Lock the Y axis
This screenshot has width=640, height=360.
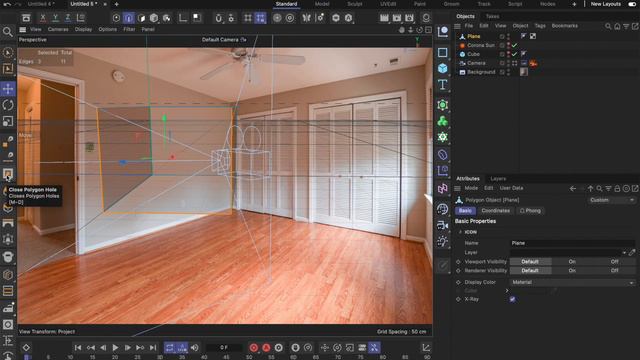coord(56,18)
